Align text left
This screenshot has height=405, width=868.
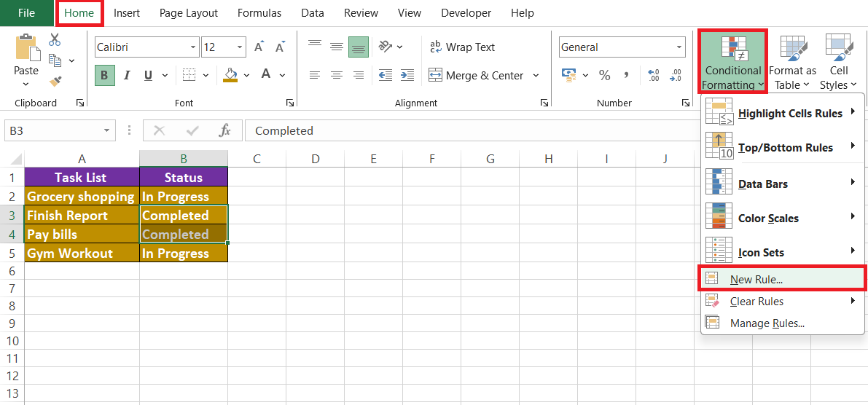(315, 75)
